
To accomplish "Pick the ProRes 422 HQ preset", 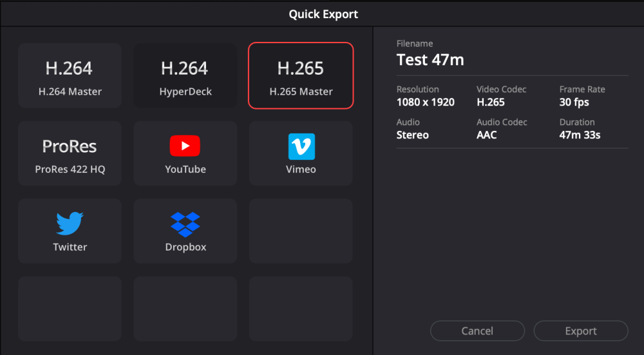I will pyautogui.click(x=70, y=153).
